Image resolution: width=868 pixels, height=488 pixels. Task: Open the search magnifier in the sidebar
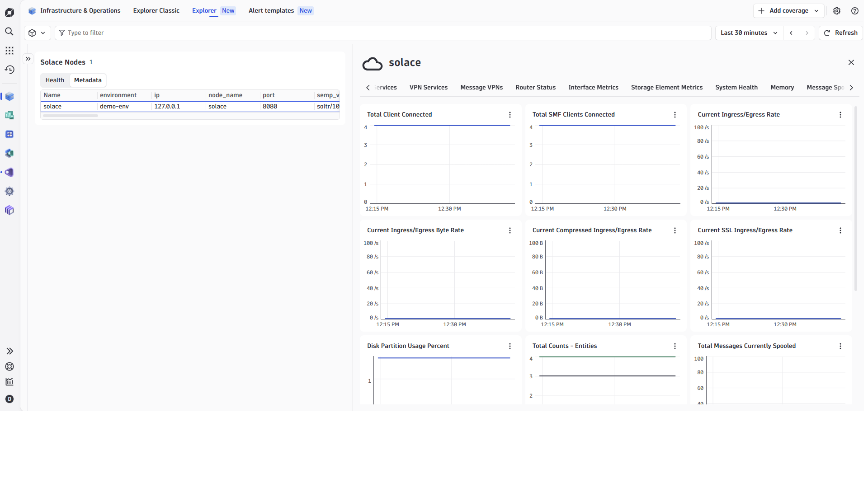click(x=9, y=32)
